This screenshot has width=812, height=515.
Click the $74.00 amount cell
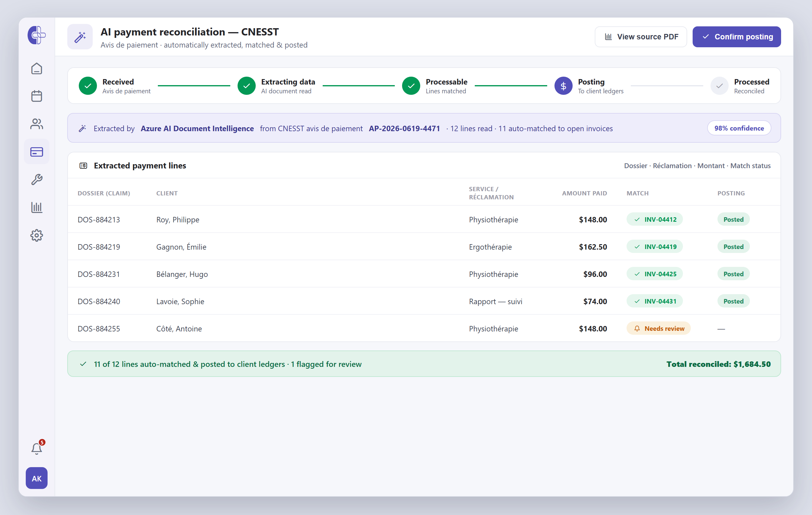595,301
